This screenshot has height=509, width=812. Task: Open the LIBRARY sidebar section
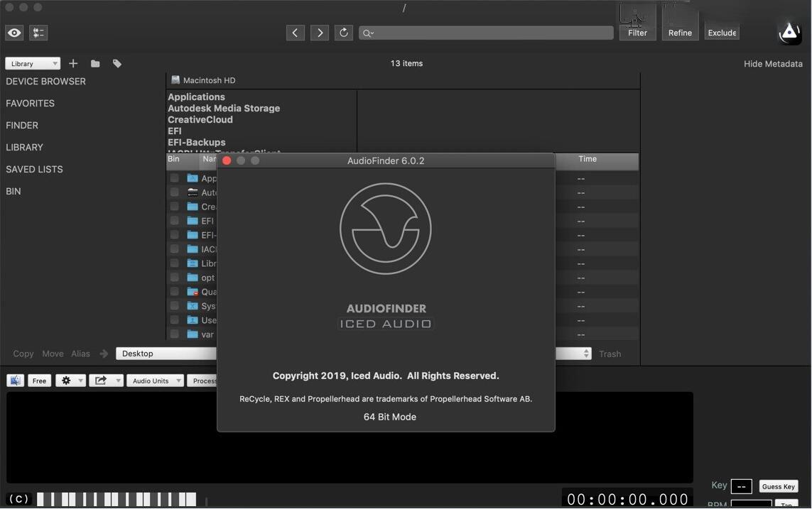(24, 148)
